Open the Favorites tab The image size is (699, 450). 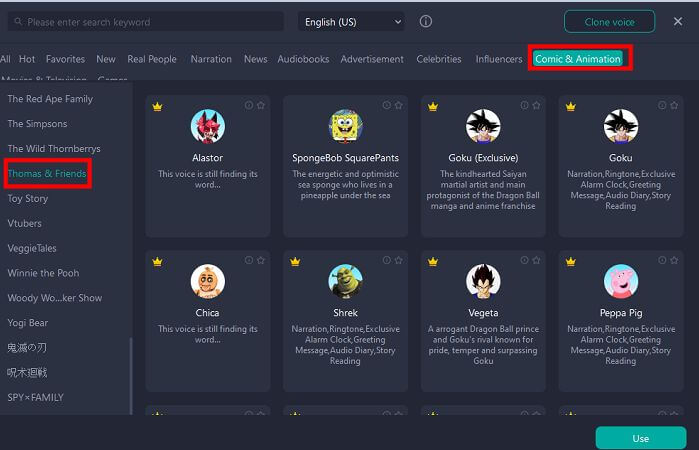point(65,59)
